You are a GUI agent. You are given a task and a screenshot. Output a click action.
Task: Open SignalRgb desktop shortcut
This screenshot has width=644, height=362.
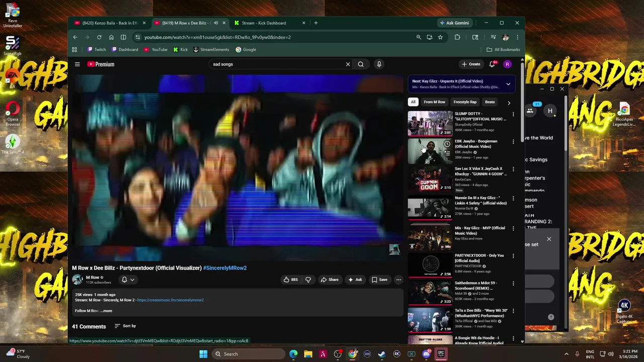13,46
